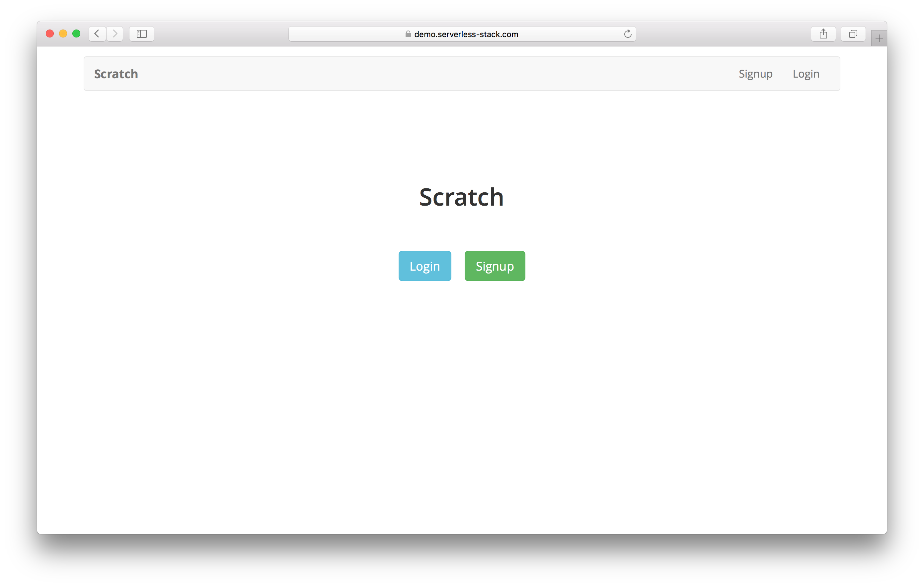Viewport: 924px width, 587px height.
Task: Open the Login page via navbar
Action: click(x=806, y=74)
